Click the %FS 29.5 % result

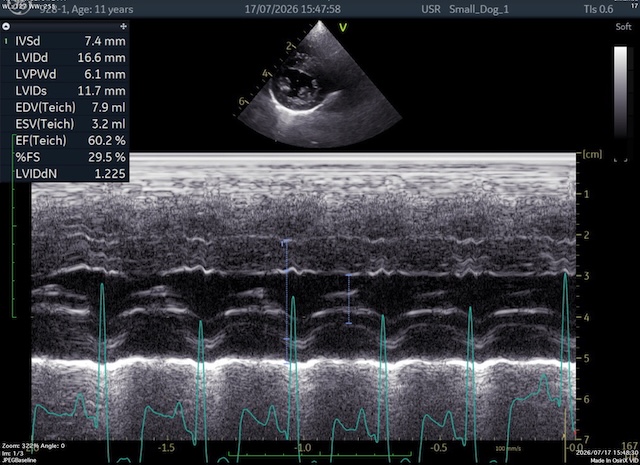tap(65, 157)
